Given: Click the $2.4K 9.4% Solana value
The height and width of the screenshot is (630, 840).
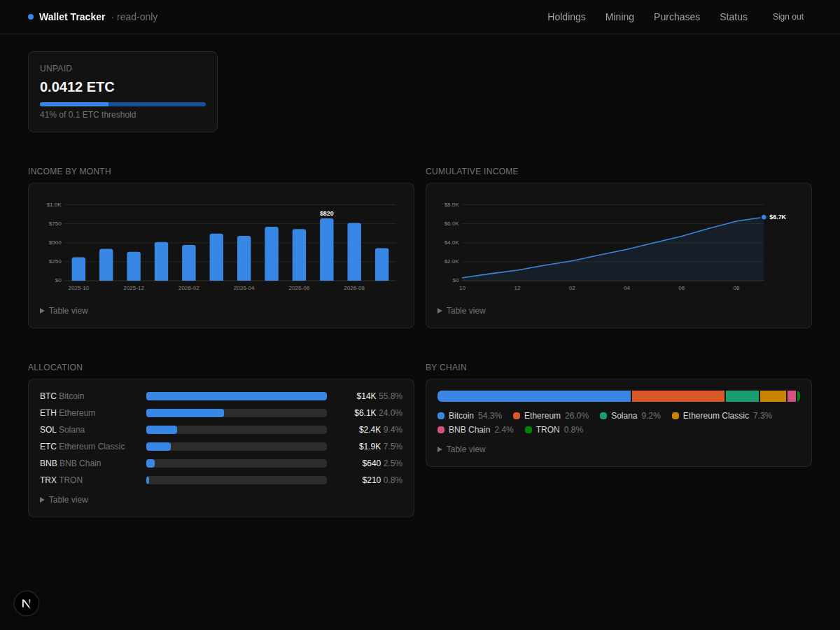Looking at the screenshot, I should (x=381, y=430).
